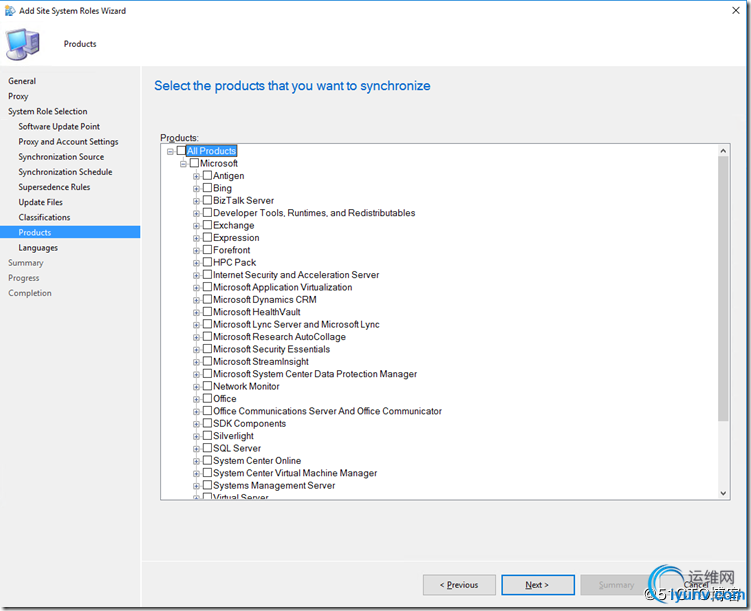Check the Microsoft Security Essentials checkbox
Screen dimensions: 751x611
(x=207, y=349)
